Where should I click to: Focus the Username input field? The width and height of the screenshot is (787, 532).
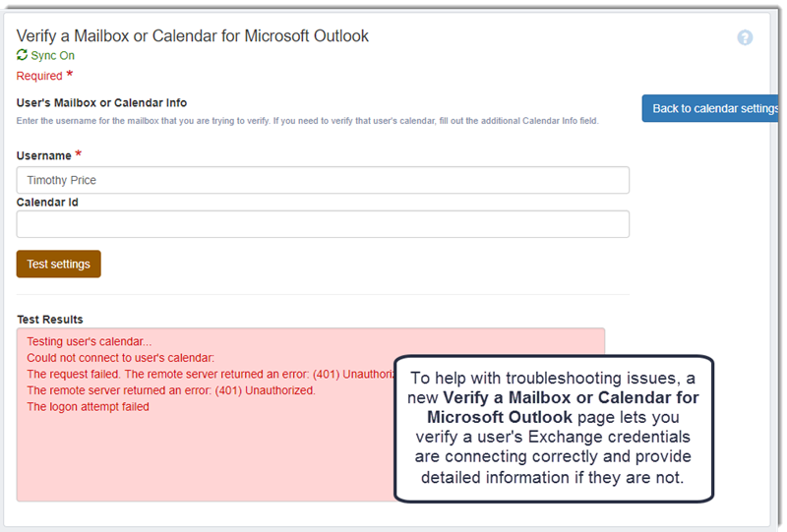coord(323,180)
